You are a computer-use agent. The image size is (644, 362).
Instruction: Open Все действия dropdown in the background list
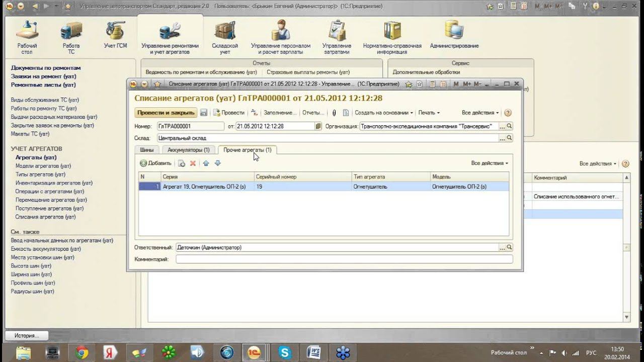click(598, 163)
